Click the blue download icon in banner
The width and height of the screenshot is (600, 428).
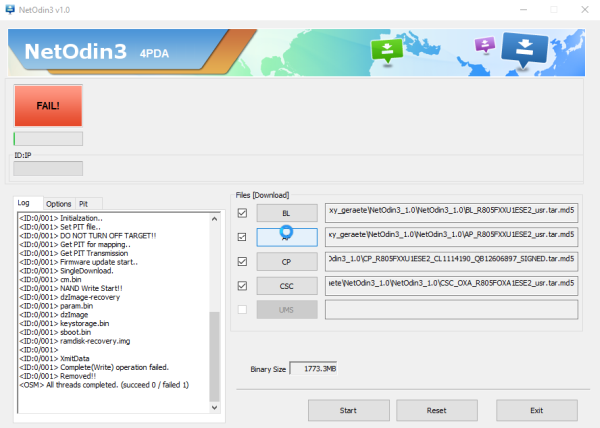point(524,49)
